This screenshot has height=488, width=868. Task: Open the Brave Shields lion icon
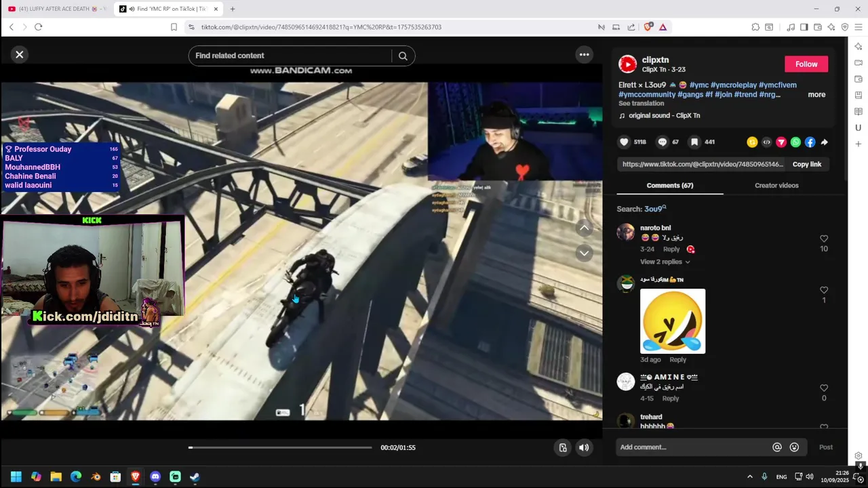[648, 27]
